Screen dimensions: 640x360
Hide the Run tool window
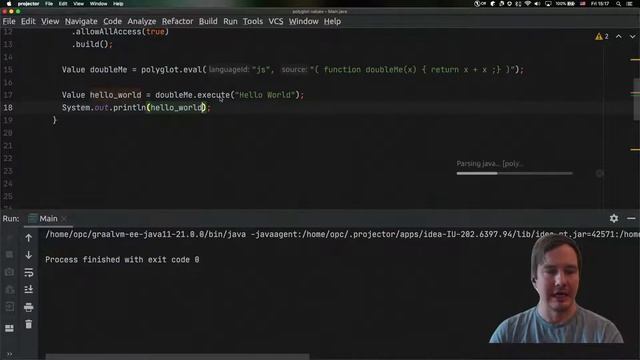[x=631, y=218]
